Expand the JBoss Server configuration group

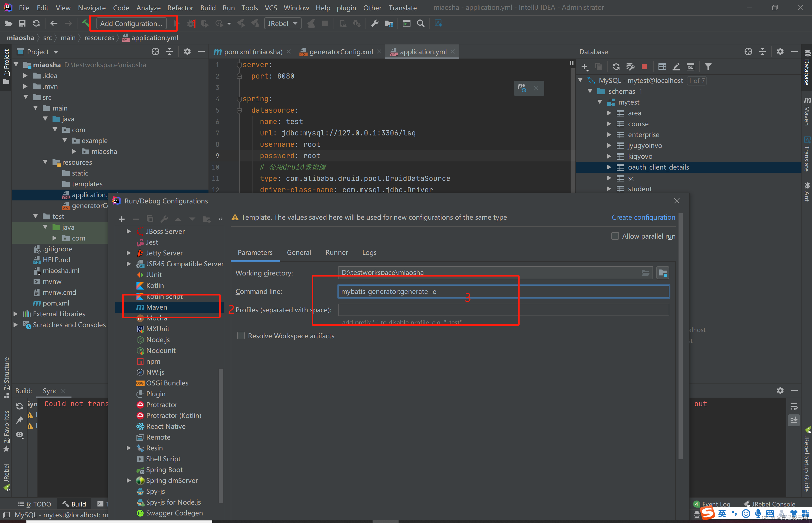[x=129, y=231]
